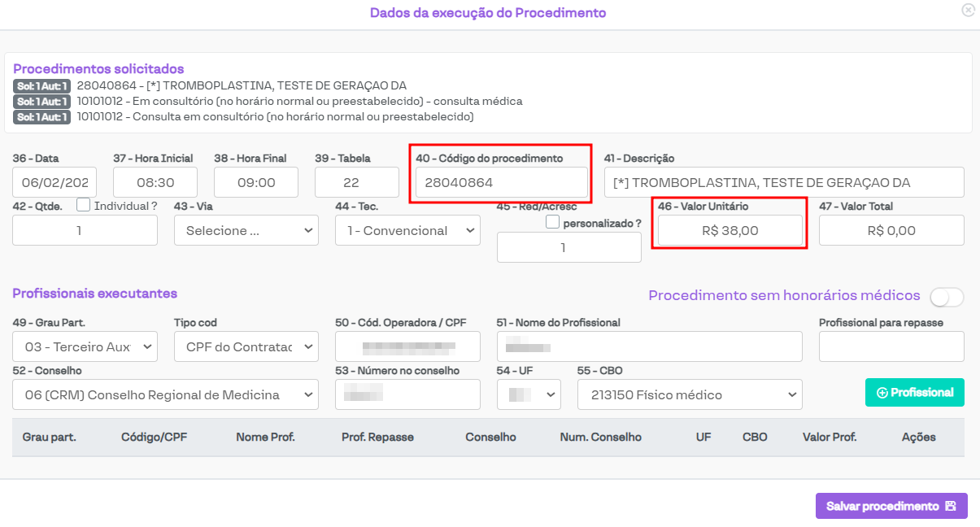Click the Profissional para repasse field
The width and height of the screenshot is (980, 527).
click(x=891, y=347)
